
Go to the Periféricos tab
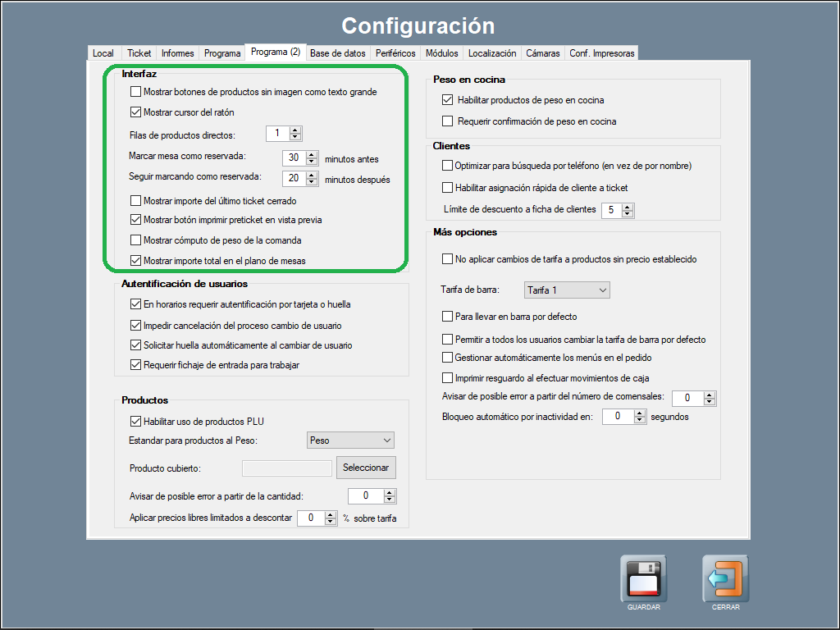[x=395, y=53]
